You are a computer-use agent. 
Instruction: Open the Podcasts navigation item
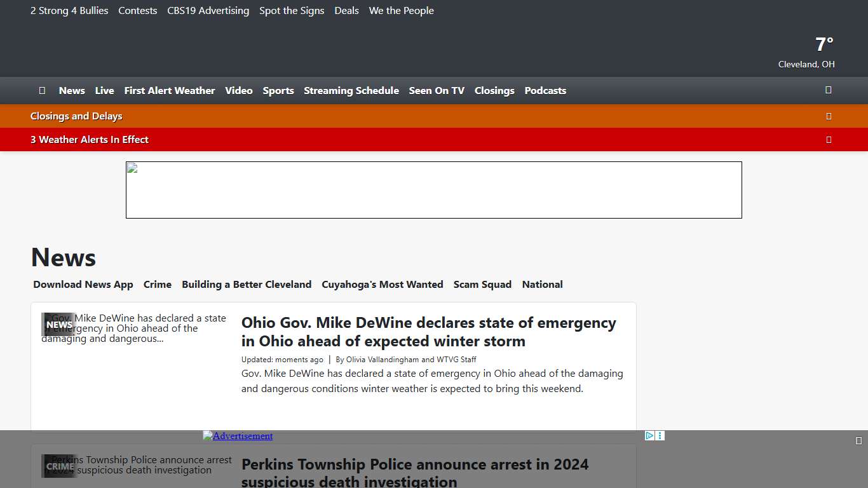click(x=545, y=90)
